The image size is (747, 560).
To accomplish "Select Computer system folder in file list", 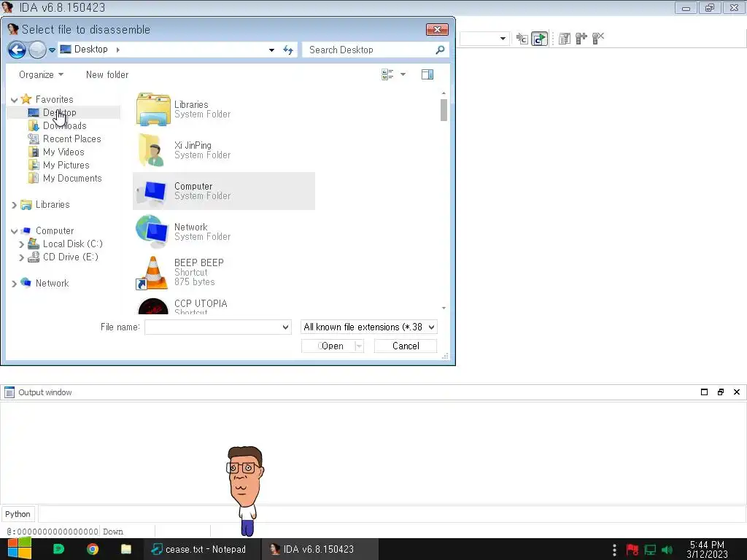I will (x=224, y=191).
